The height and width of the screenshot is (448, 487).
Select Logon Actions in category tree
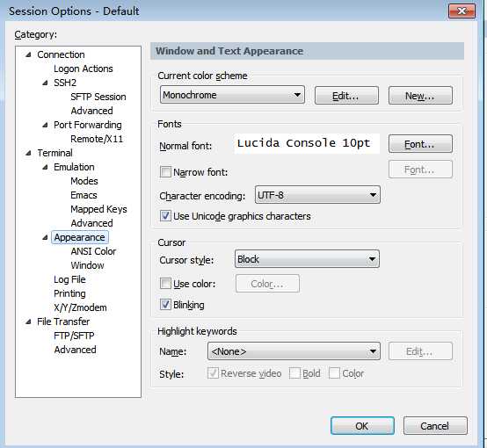pyautogui.click(x=84, y=69)
